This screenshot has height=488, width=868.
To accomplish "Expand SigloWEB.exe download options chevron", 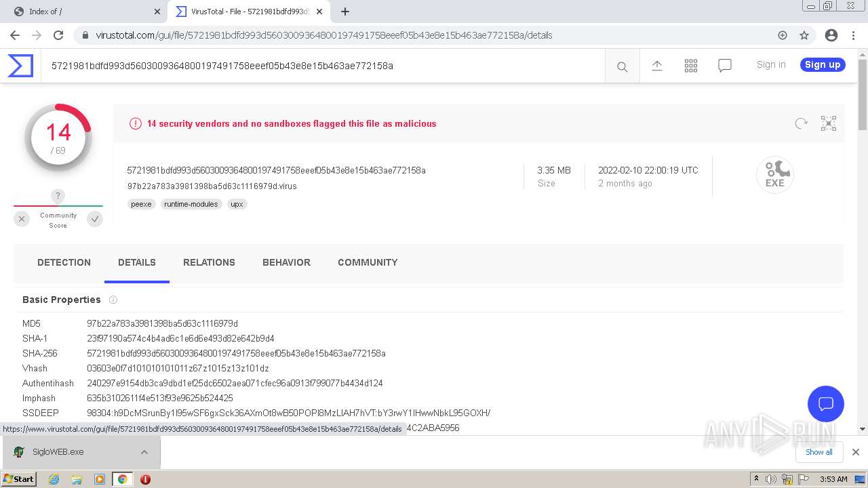I will (144, 452).
